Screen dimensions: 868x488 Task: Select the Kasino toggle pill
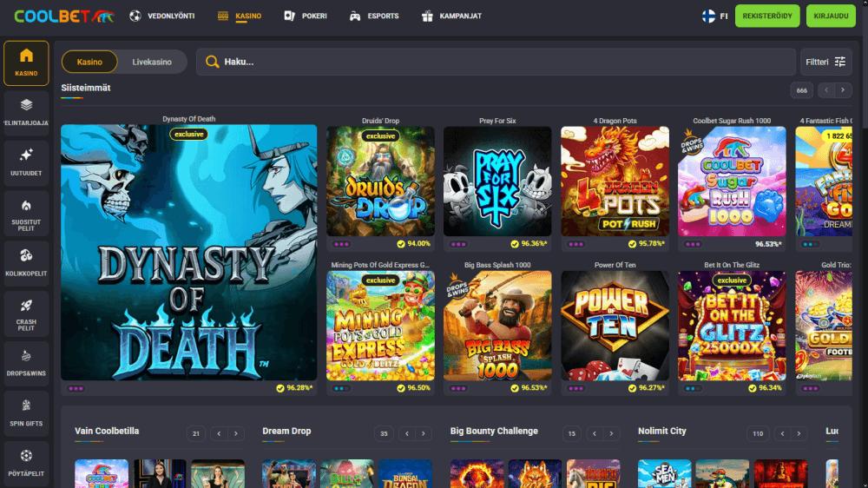pyautogui.click(x=89, y=63)
